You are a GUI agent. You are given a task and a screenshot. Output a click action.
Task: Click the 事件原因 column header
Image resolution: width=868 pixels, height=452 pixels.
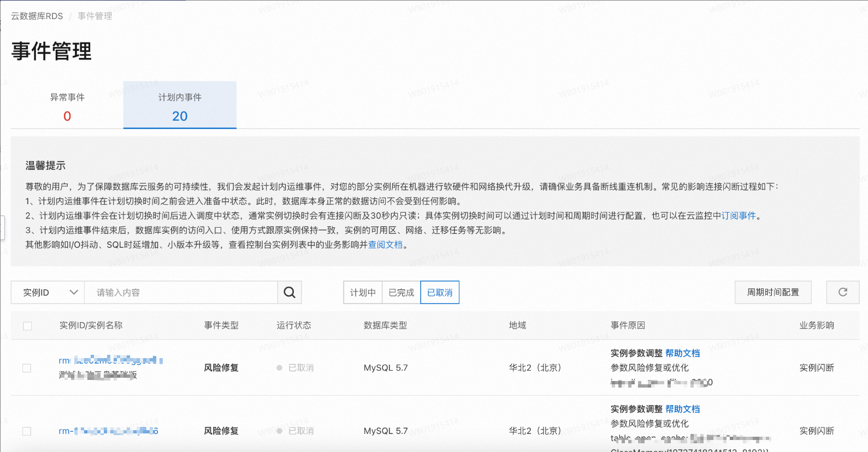click(628, 325)
